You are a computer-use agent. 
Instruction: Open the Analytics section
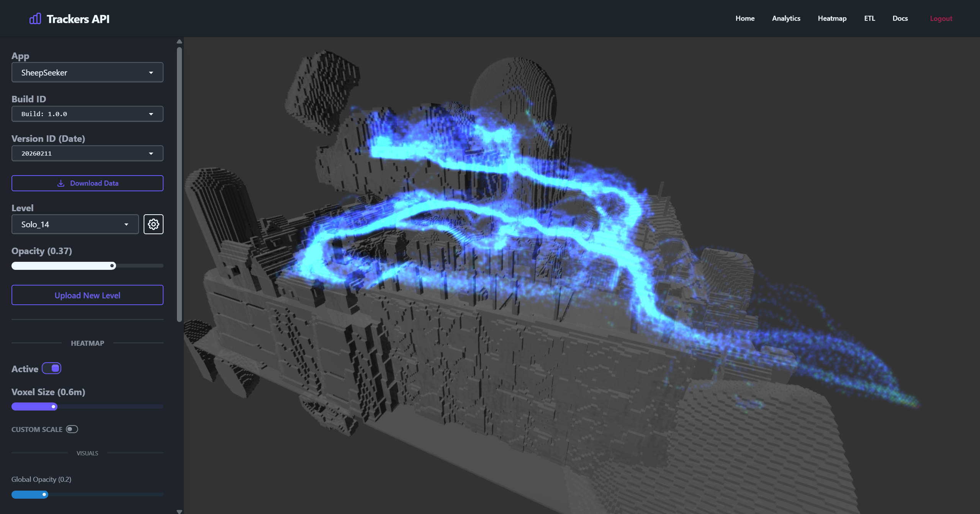[785, 18]
